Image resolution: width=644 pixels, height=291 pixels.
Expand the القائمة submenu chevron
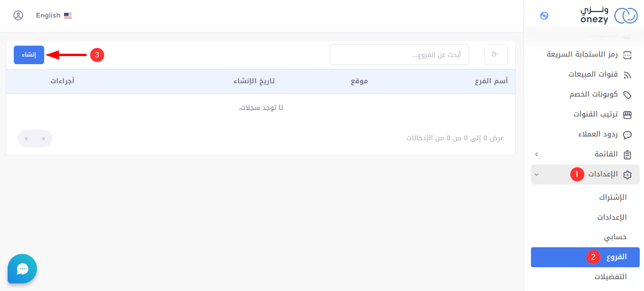click(x=536, y=155)
